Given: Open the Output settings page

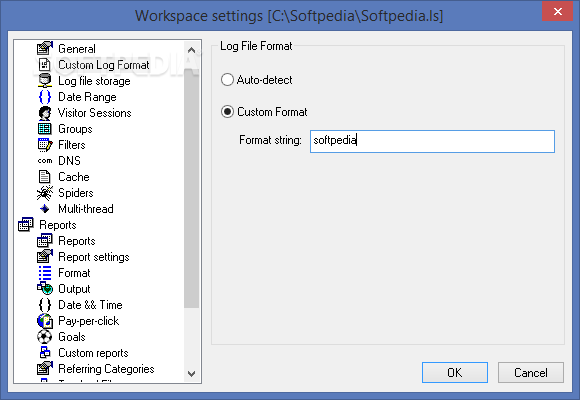Looking at the screenshot, I should tap(74, 289).
